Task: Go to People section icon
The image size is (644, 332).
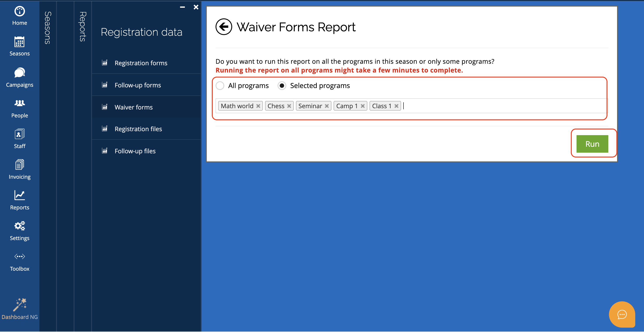Action: click(19, 103)
